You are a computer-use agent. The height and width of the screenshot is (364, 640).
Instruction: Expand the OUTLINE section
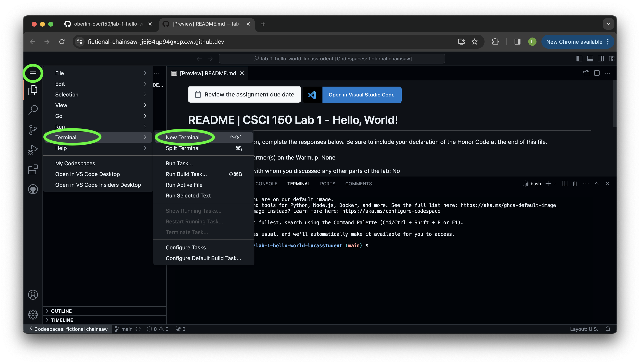click(x=105, y=311)
